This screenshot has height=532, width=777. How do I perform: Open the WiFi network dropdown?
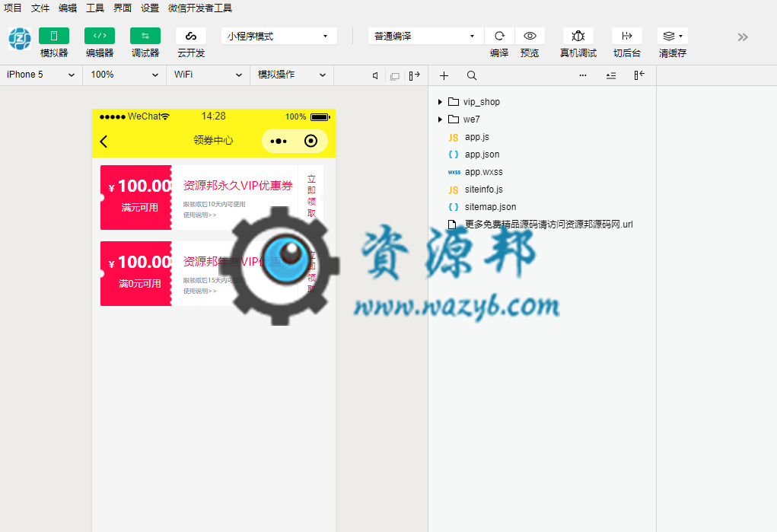click(208, 75)
